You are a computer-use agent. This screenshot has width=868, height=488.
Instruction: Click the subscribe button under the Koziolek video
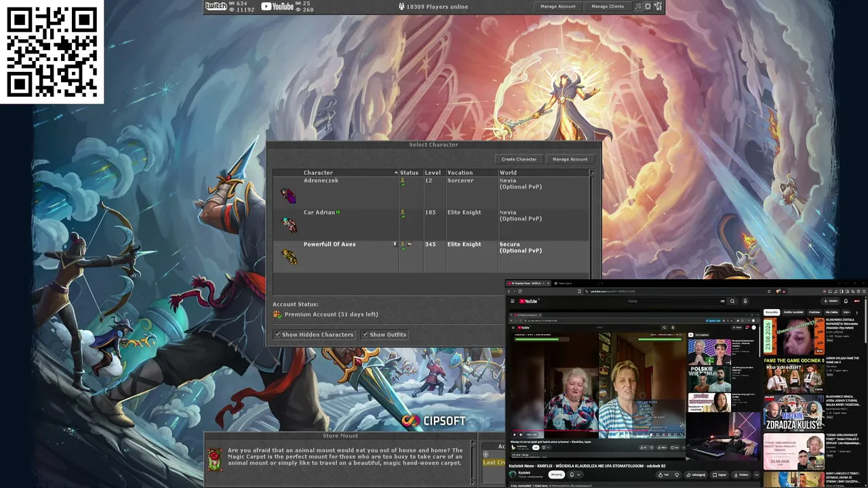(556, 474)
